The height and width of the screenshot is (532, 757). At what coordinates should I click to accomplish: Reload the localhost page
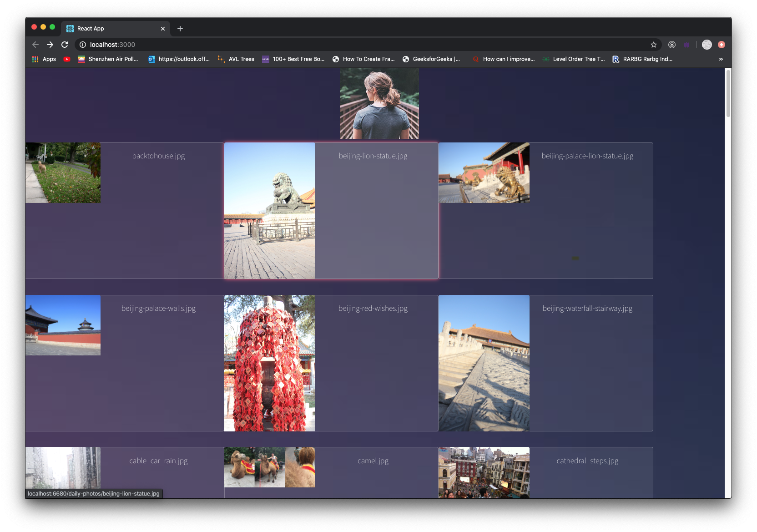(65, 45)
